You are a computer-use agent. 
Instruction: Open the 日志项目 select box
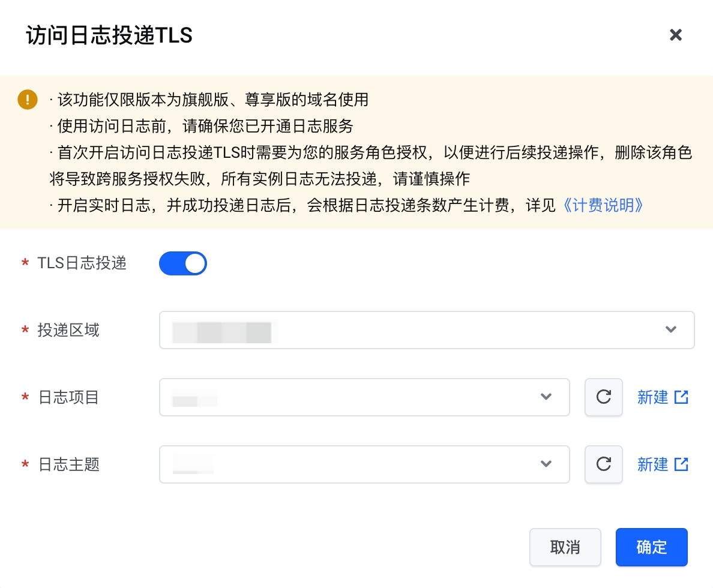point(364,397)
